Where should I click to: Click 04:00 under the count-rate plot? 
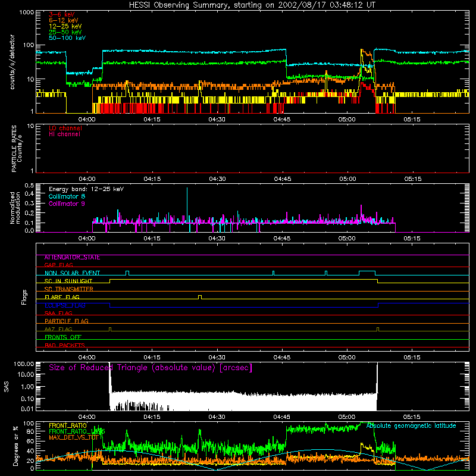click(87, 120)
